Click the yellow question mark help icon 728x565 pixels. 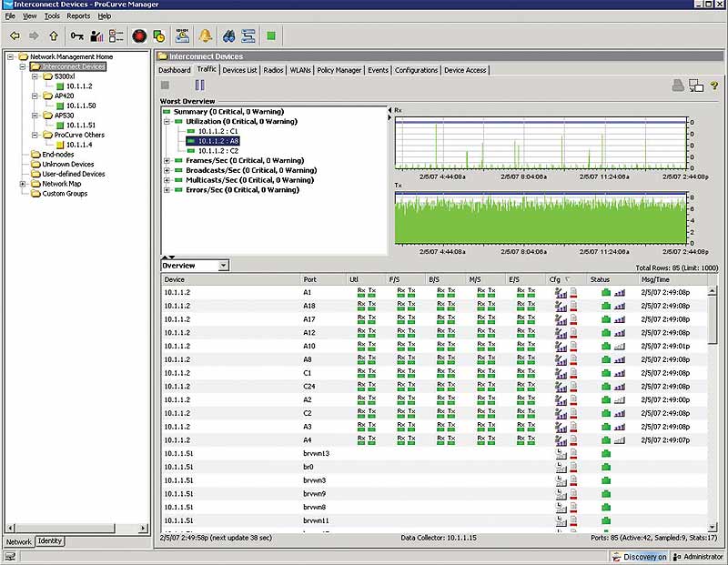pos(714,86)
